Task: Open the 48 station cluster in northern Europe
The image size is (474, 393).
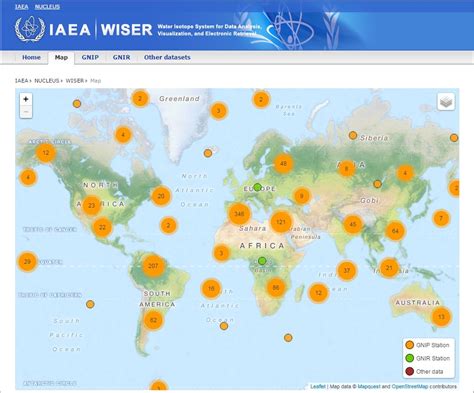Action: (284, 164)
